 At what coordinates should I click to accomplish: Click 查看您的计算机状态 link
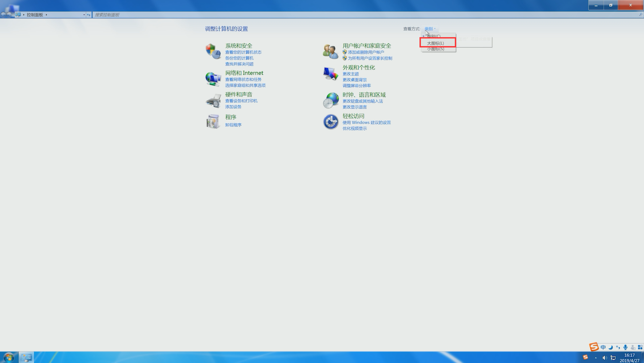pos(243,52)
